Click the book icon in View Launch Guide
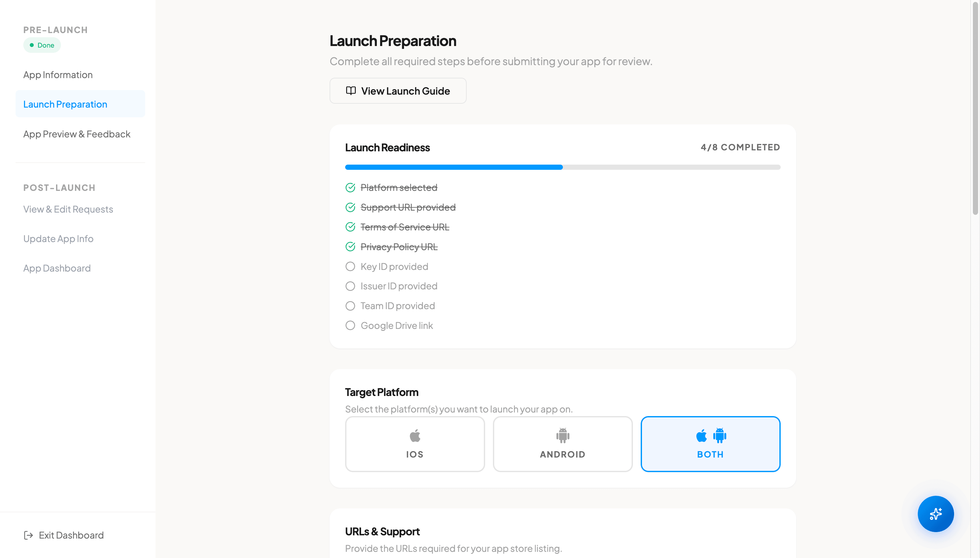This screenshot has width=980, height=558. point(351,91)
